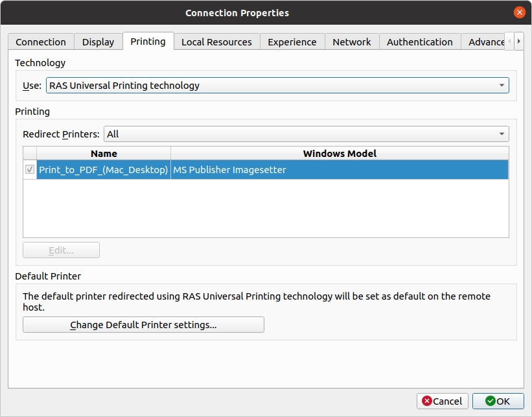Image resolution: width=532 pixels, height=417 pixels.
Task: Click the Windows Model column header
Action: pyautogui.click(x=339, y=154)
